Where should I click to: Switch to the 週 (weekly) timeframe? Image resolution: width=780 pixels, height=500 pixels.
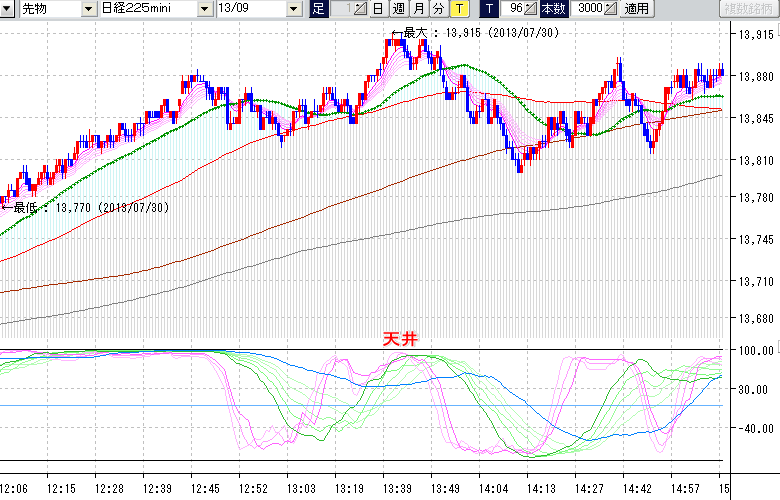(x=398, y=9)
